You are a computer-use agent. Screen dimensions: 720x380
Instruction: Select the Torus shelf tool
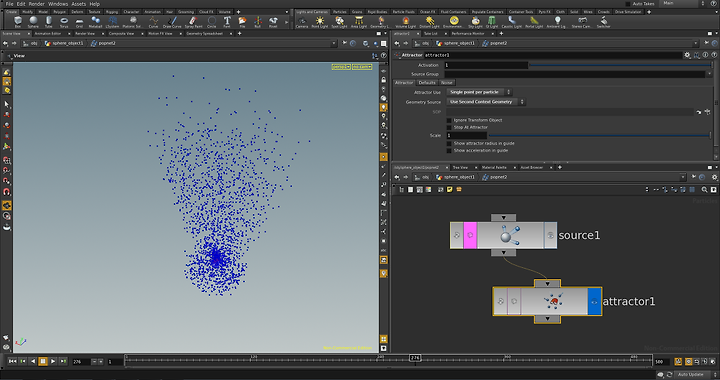click(x=64, y=22)
